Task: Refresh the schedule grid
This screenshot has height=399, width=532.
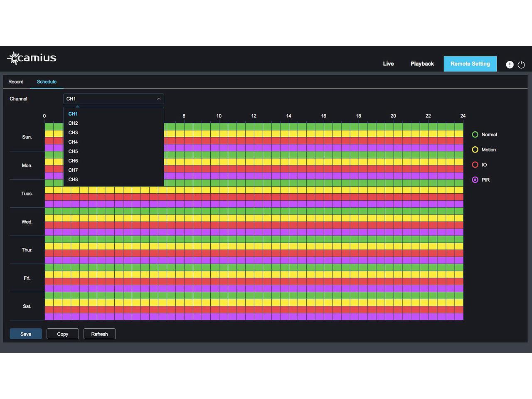Action: coord(99,334)
